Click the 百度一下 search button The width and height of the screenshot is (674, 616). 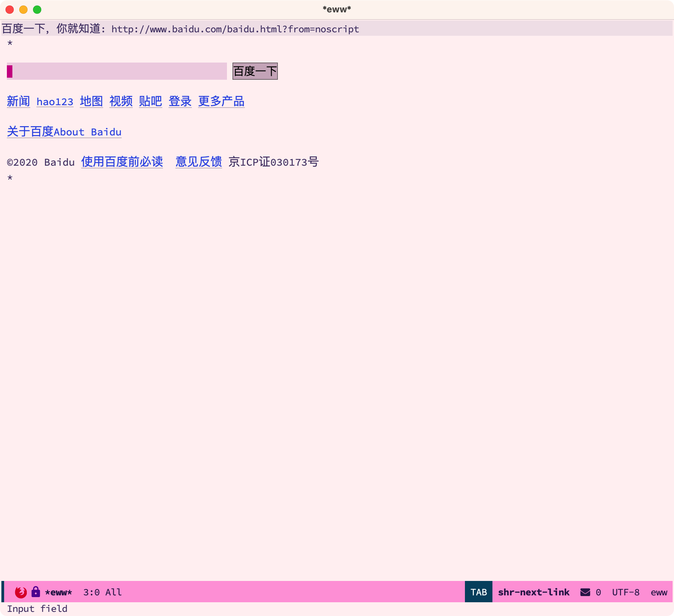[x=255, y=71]
